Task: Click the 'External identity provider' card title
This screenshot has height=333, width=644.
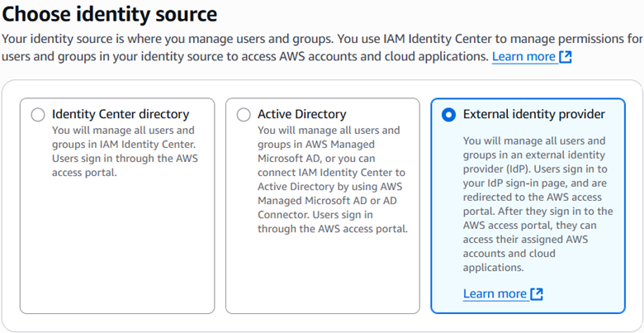Action: (534, 114)
